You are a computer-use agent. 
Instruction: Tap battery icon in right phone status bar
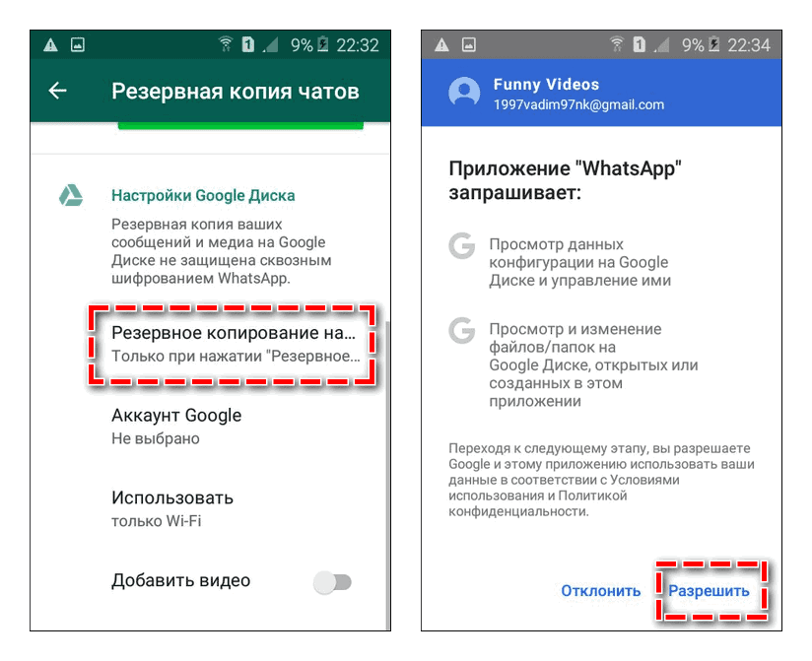click(713, 44)
